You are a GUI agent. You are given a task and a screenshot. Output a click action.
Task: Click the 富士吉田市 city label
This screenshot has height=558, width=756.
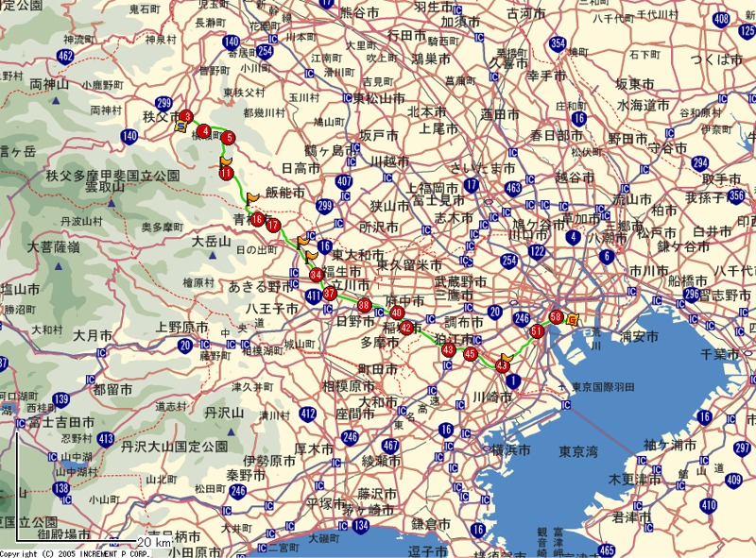[60, 422]
